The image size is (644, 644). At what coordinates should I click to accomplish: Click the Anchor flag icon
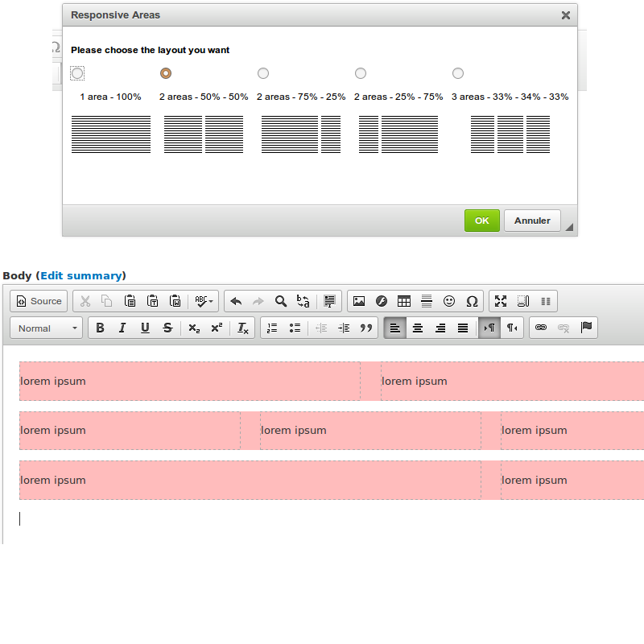pos(586,328)
